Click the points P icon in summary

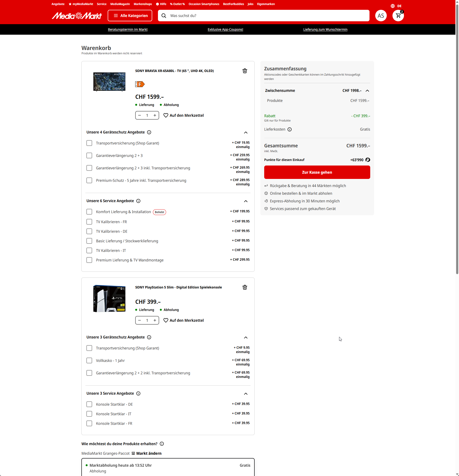click(368, 160)
